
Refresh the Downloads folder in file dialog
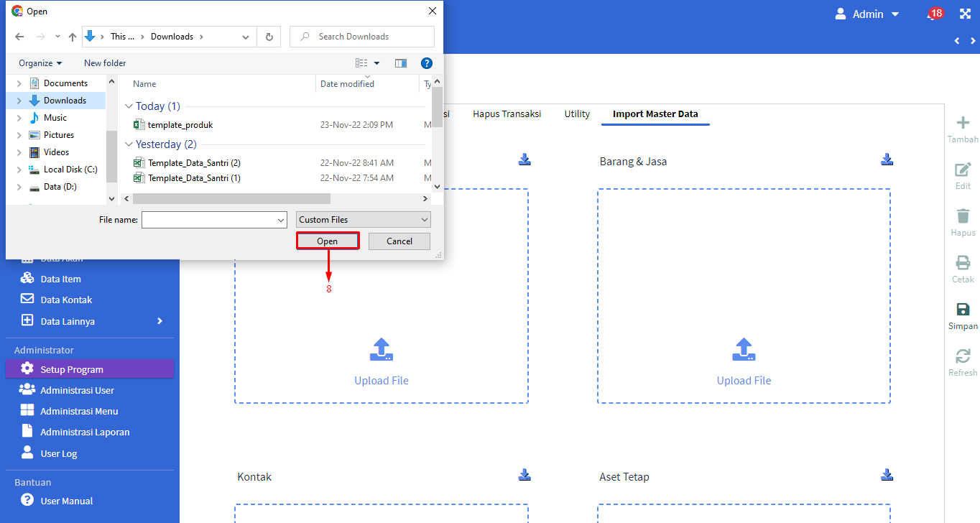[269, 37]
